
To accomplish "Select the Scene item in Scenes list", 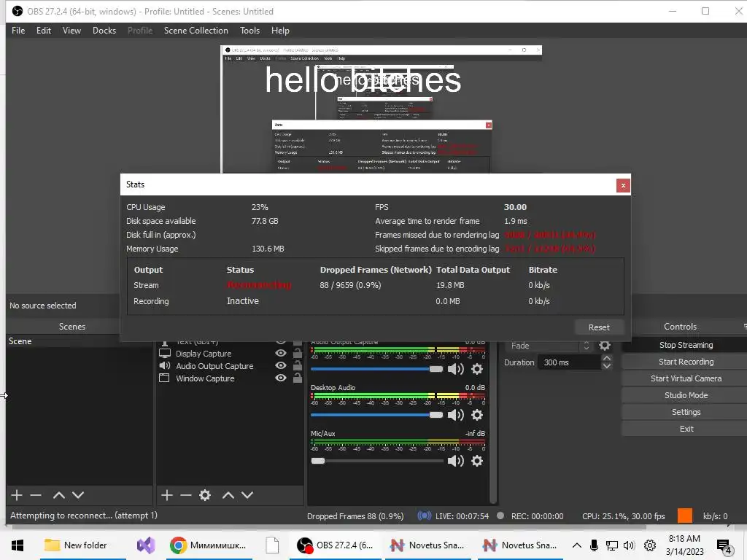I will coord(79,341).
